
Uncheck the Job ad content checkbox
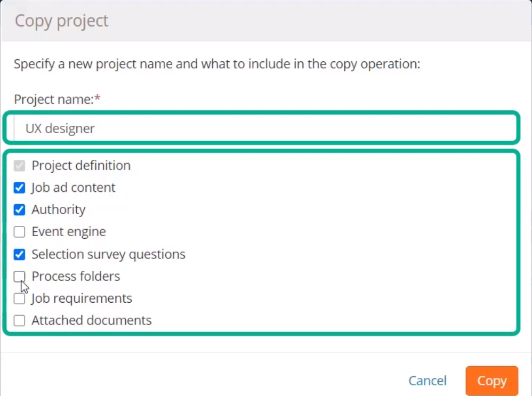pyautogui.click(x=19, y=188)
